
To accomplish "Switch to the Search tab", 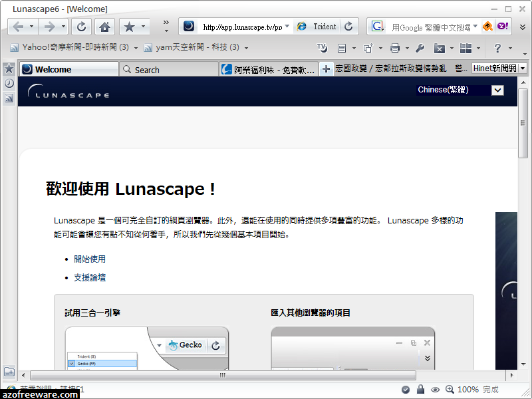I will pos(169,70).
